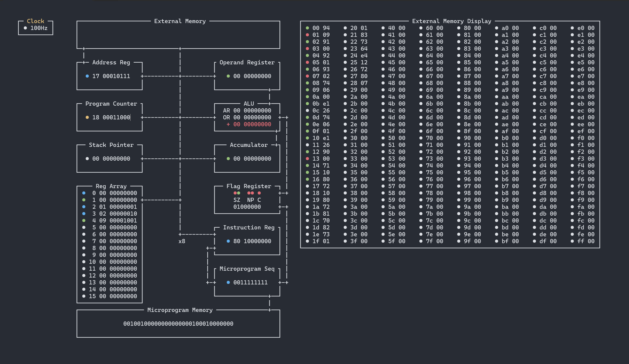Viewport: 629px width, 364px height.
Task: Click the SZ flag label
Action: pyautogui.click(x=237, y=200)
